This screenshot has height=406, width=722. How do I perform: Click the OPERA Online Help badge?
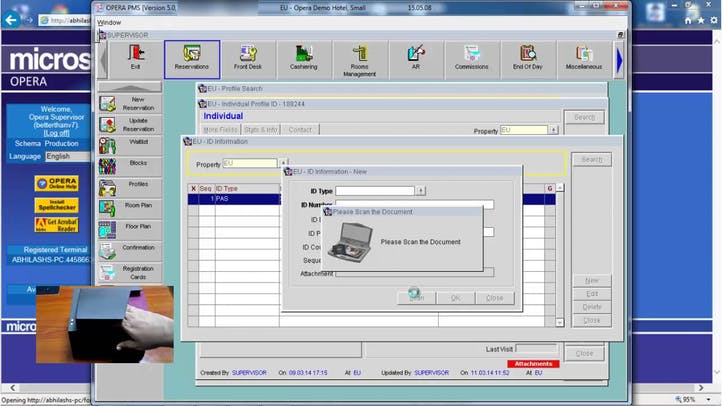[57, 183]
